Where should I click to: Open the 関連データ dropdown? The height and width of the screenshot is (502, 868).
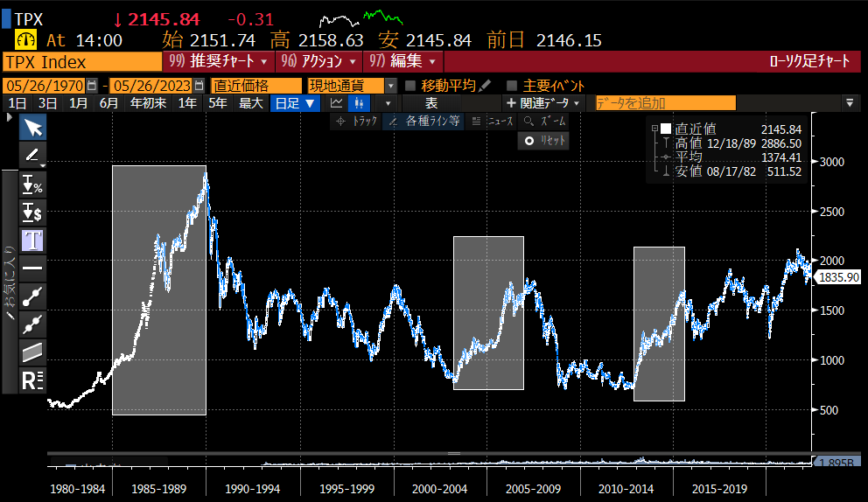click(543, 103)
